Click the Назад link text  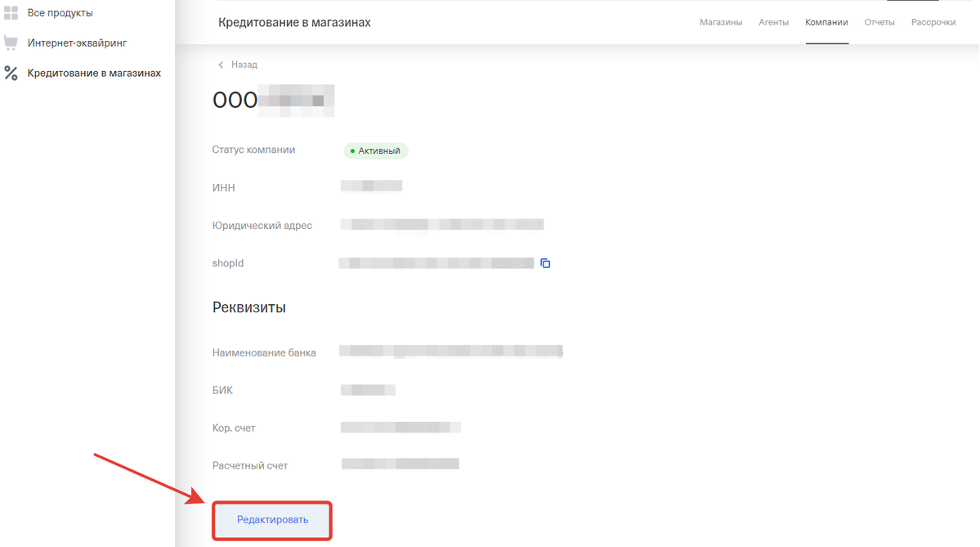pos(244,65)
